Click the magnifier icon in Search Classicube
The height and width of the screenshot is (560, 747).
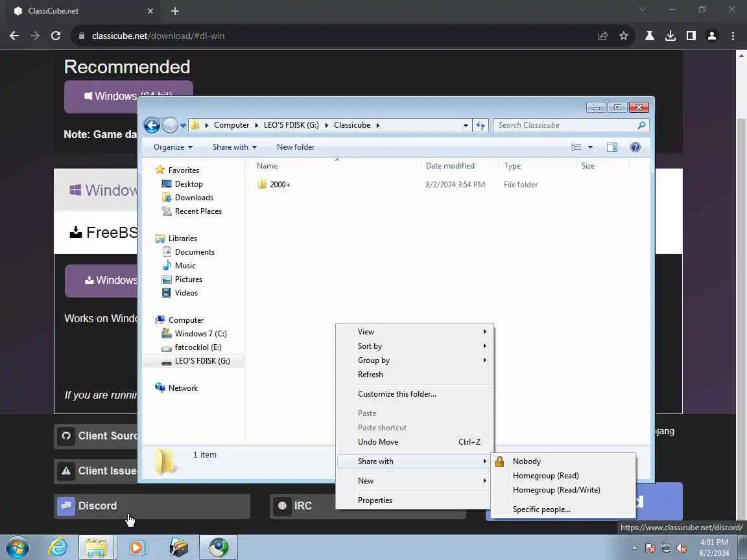641,125
